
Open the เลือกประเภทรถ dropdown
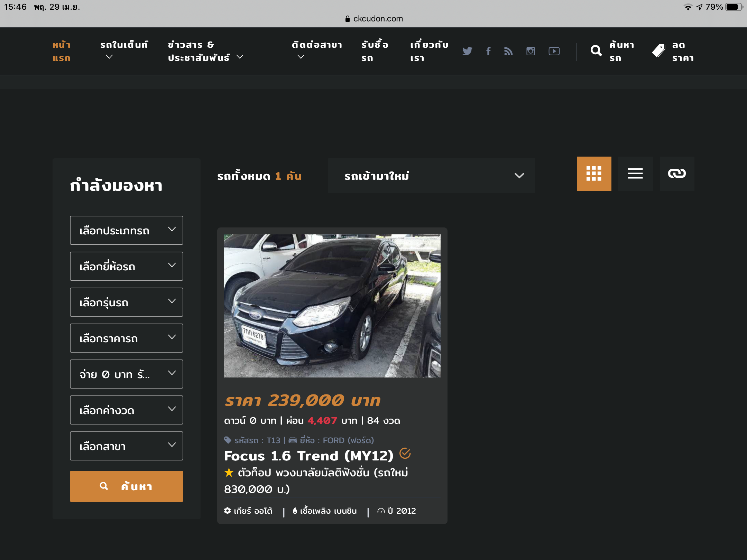[127, 230]
